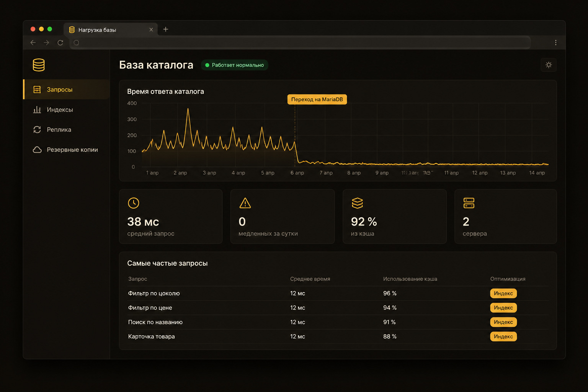The width and height of the screenshot is (588, 392).
Task: Toggle light theme with the sun icon
Action: coord(549,65)
